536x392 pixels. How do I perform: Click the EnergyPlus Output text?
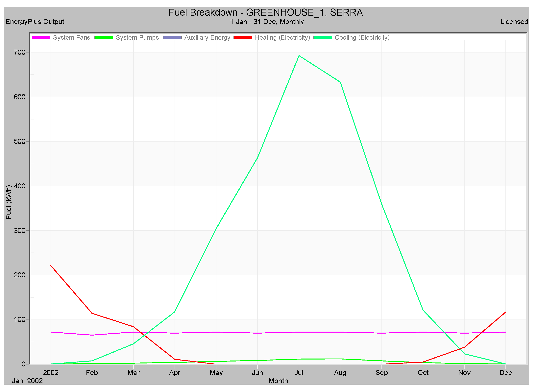pos(35,22)
